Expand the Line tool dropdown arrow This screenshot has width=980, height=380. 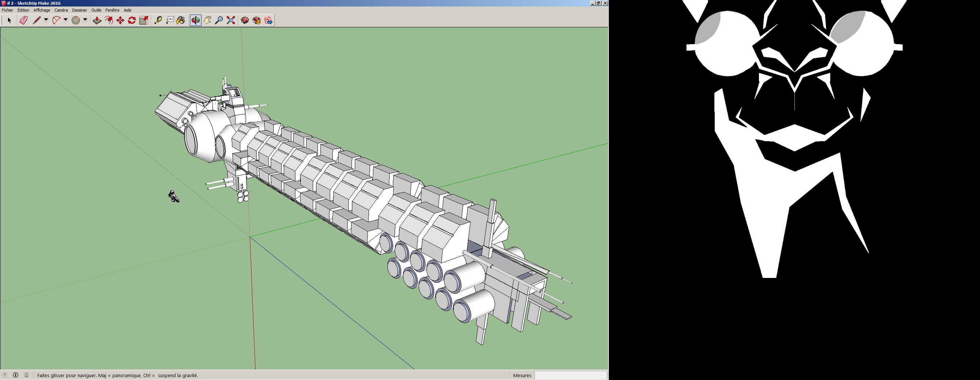(46, 20)
